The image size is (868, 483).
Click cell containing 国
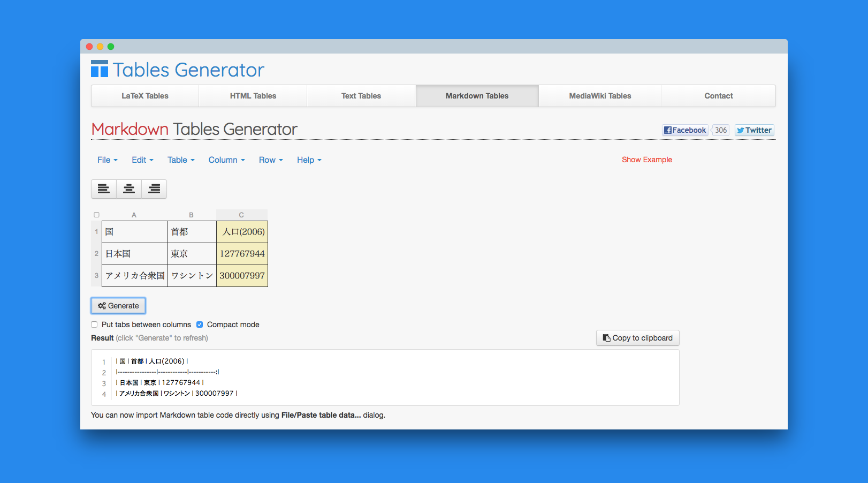coord(135,232)
